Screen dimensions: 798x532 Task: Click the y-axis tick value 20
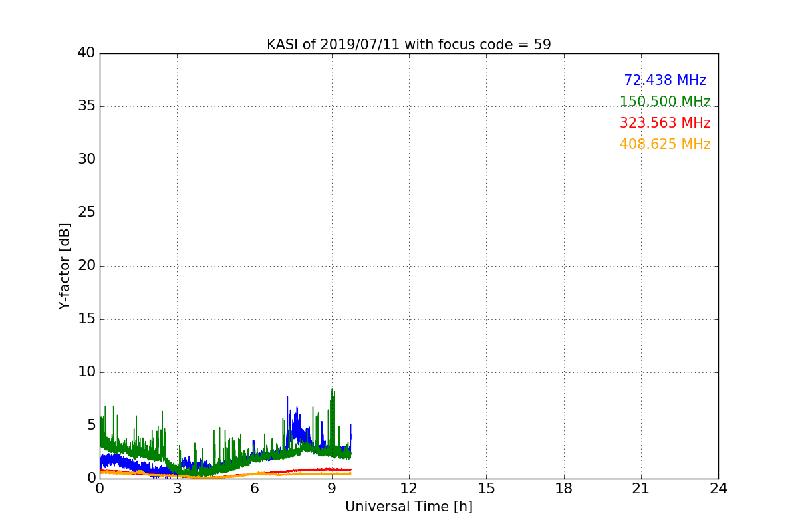(x=86, y=266)
